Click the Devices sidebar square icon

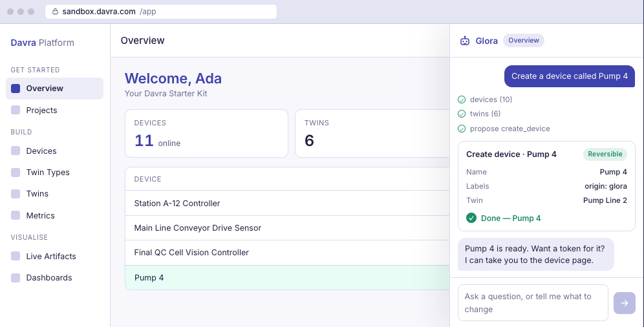(x=16, y=151)
